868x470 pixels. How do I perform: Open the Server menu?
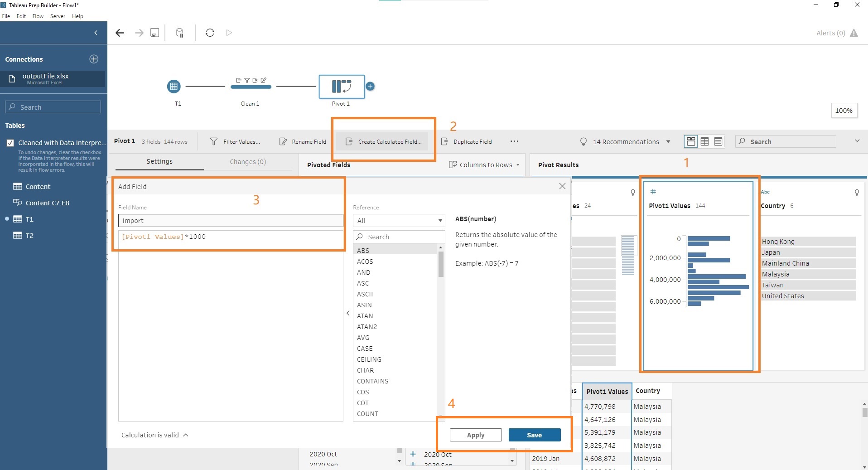click(58, 16)
